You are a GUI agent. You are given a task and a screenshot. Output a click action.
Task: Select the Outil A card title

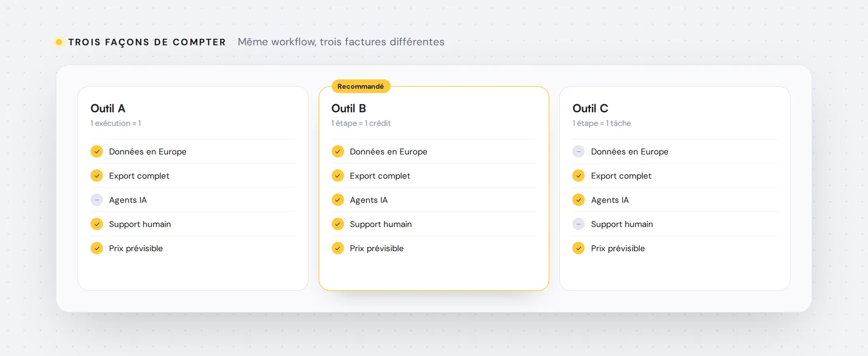coord(108,109)
